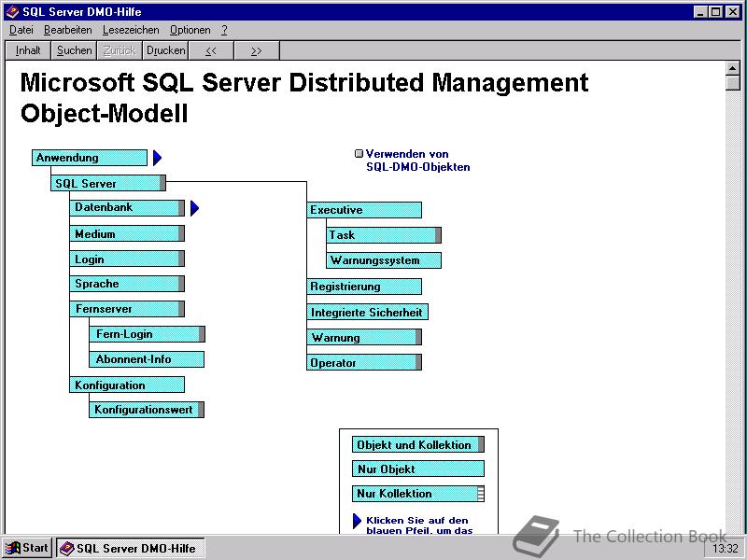The image size is (747, 560).
Task: Select the Operator object box
Action: point(364,363)
